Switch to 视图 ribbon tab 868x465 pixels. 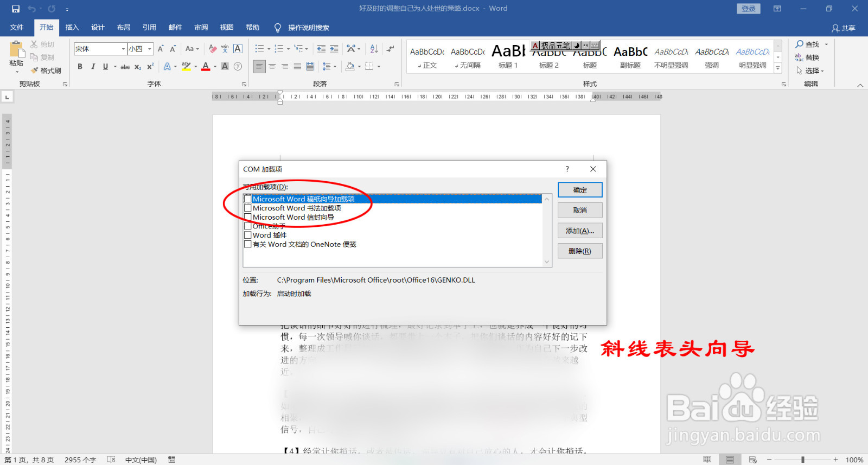(227, 28)
